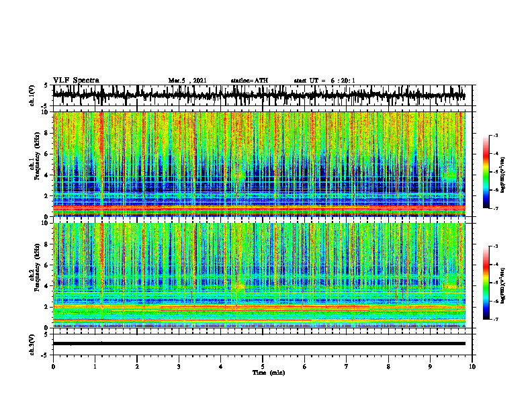Click the "station=ATH" header label
The height and width of the screenshot is (411, 532).
[x=249, y=81]
